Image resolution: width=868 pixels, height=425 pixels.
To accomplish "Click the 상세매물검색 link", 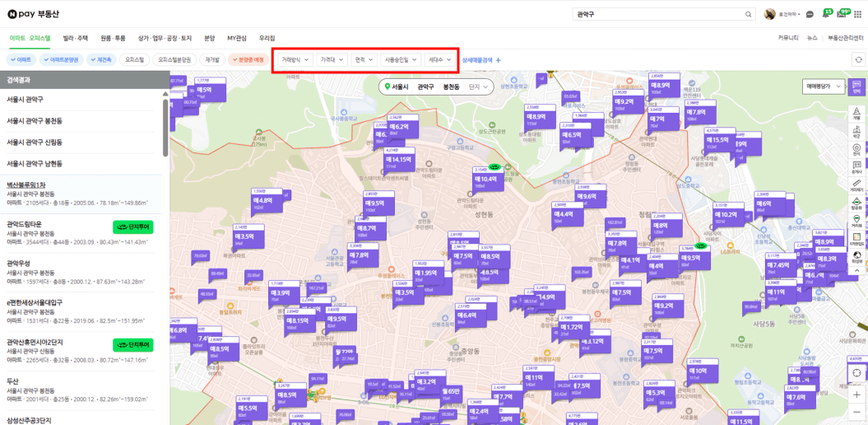I will pyautogui.click(x=481, y=60).
